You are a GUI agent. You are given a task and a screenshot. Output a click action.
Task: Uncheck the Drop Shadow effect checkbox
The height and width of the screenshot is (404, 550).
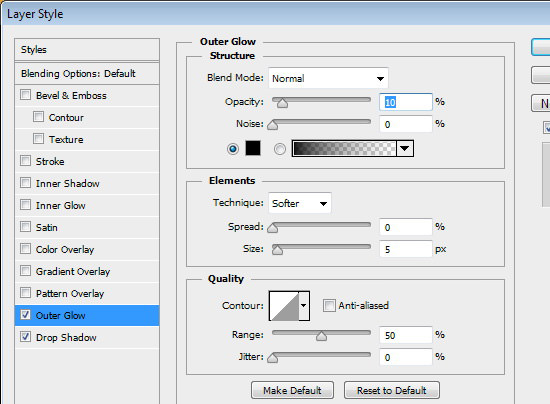pyautogui.click(x=25, y=337)
